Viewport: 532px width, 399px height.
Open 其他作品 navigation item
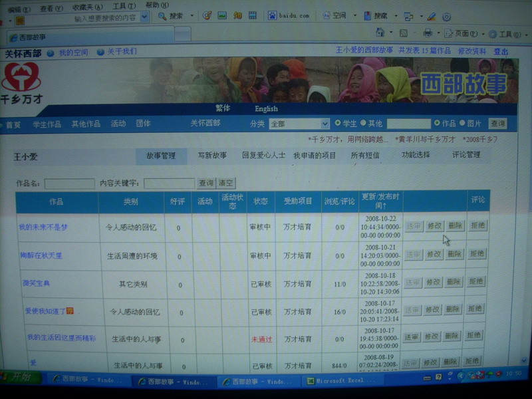point(86,124)
